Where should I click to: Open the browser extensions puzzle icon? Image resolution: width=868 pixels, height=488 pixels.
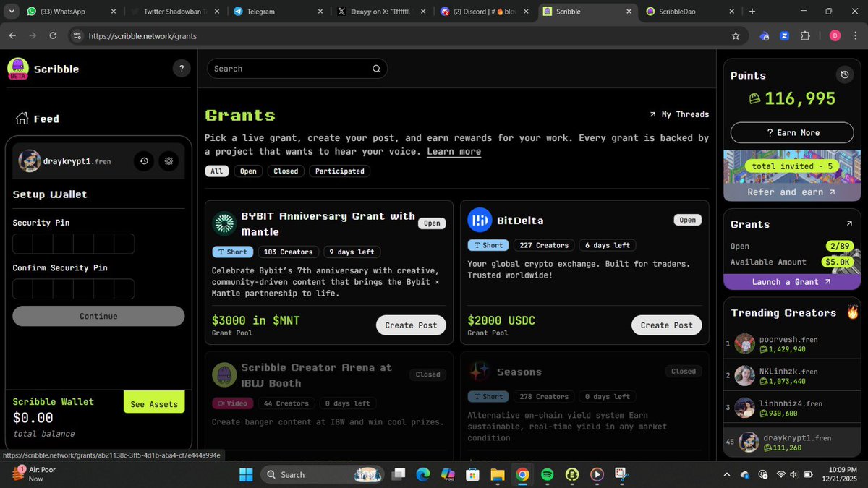coord(805,35)
